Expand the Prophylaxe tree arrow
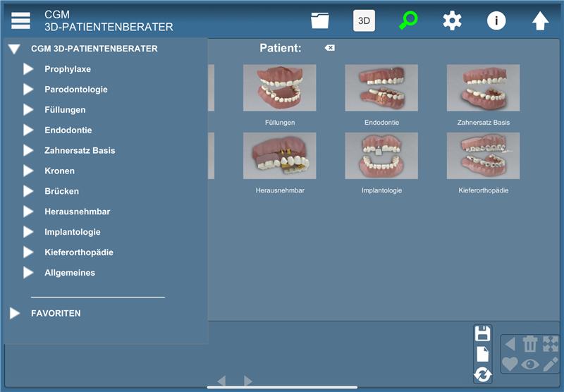Viewport: 564px width, 392px height. pyautogui.click(x=28, y=69)
